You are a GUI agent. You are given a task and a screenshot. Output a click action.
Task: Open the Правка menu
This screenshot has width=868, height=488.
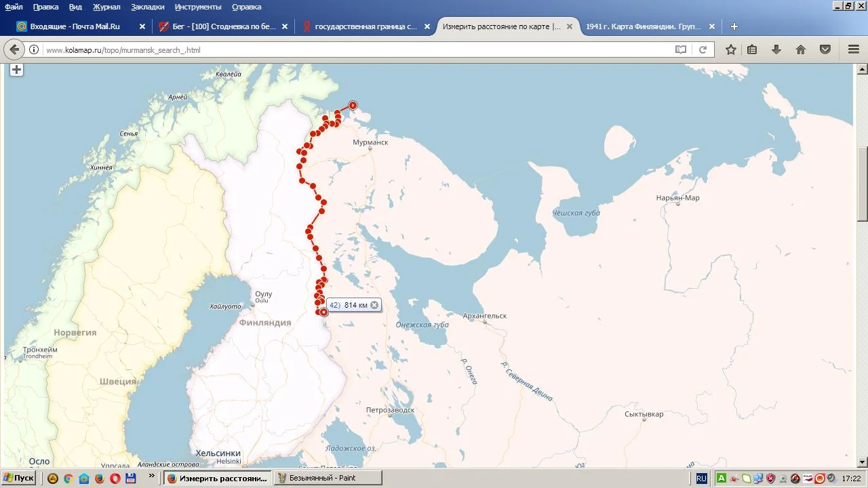click(45, 7)
